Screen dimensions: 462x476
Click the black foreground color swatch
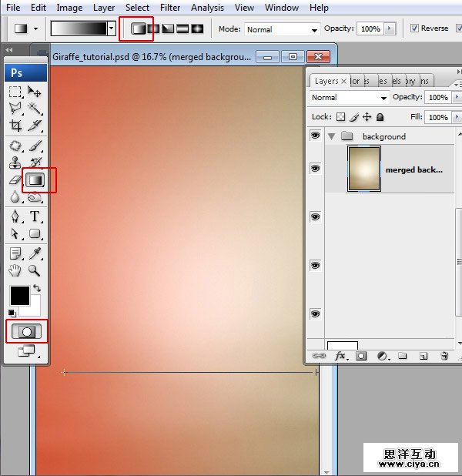pos(19,295)
